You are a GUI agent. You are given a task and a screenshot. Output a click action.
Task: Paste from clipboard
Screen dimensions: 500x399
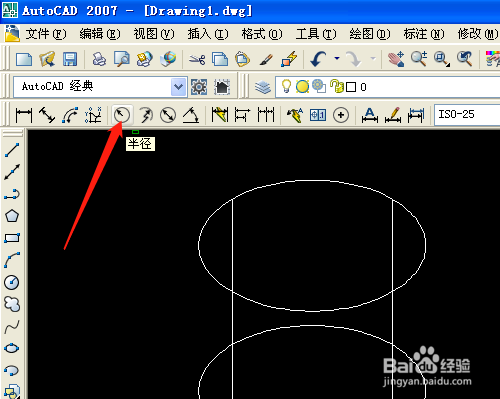(243, 59)
